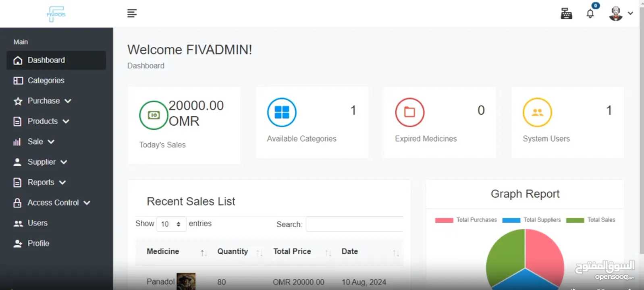Click the Panadol medicine name cell
Image resolution: width=644 pixels, height=290 pixels.
160,282
